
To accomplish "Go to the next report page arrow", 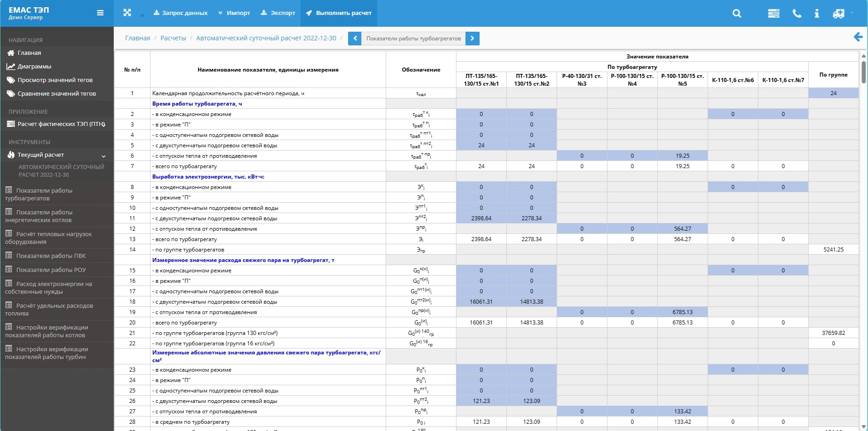I will coord(472,39).
